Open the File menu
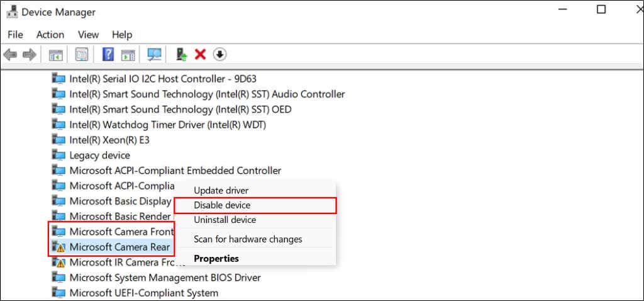This screenshot has height=301, width=644. pyautogui.click(x=16, y=35)
